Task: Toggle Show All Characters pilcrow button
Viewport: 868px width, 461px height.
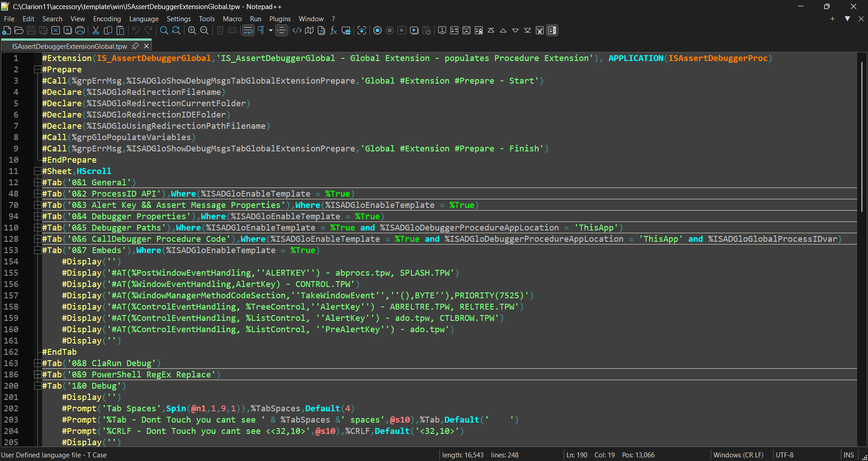Action: click(261, 30)
